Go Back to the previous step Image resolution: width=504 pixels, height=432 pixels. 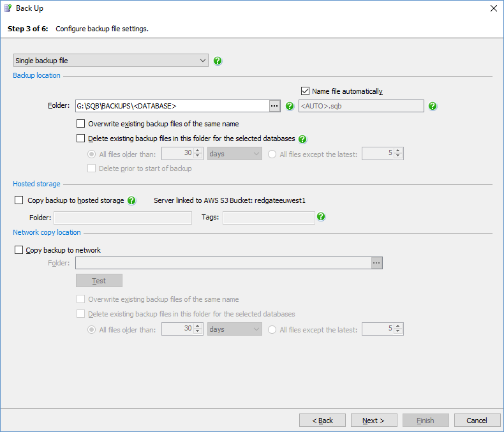point(322,421)
